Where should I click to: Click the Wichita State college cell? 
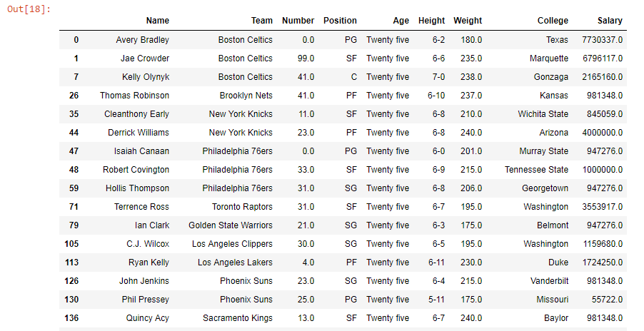pos(543,114)
